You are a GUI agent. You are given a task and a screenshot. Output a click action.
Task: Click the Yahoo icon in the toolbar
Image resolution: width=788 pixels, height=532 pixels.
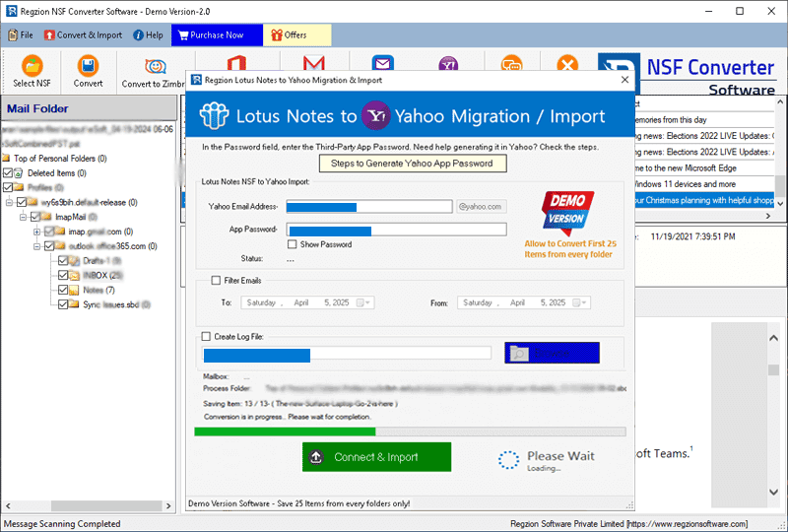(x=447, y=63)
